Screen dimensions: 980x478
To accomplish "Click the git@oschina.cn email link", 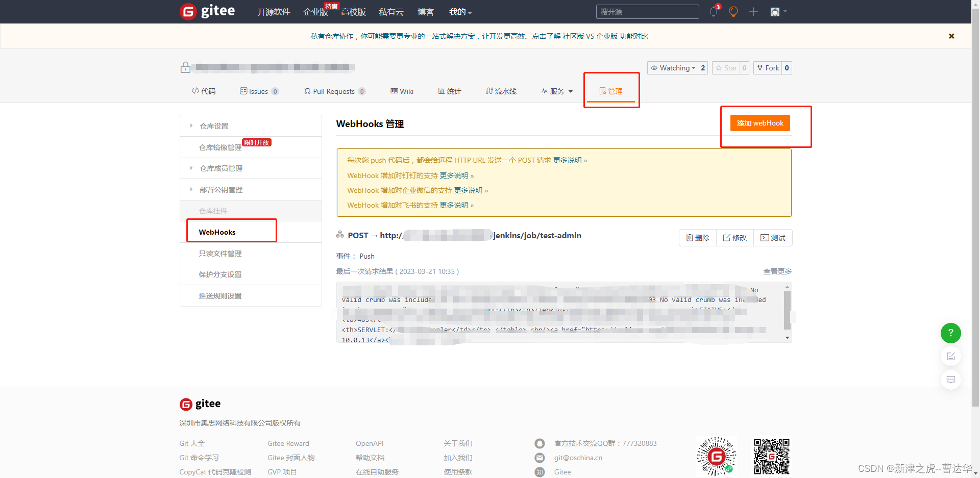I will (x=578, y=458).
